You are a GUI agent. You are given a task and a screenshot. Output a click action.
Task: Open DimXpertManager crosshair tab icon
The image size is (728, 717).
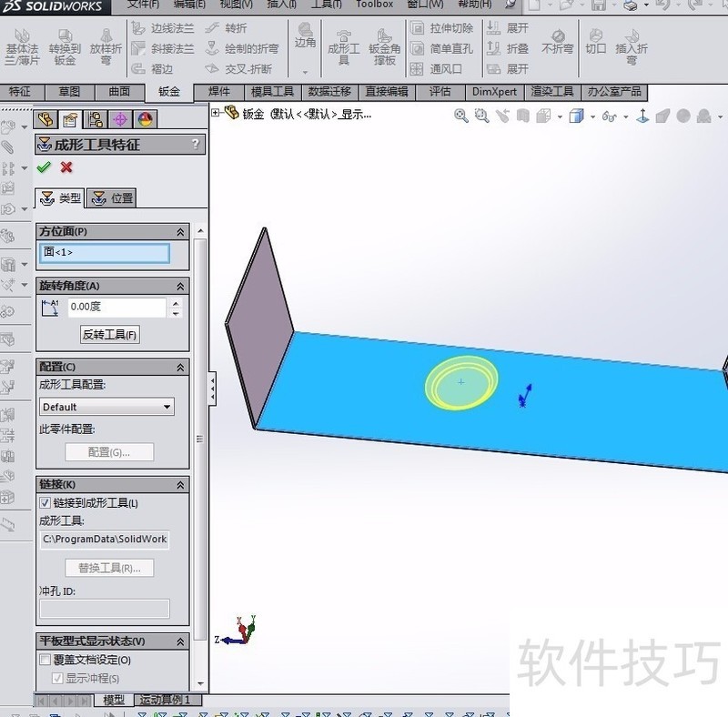tap(120, 120)
